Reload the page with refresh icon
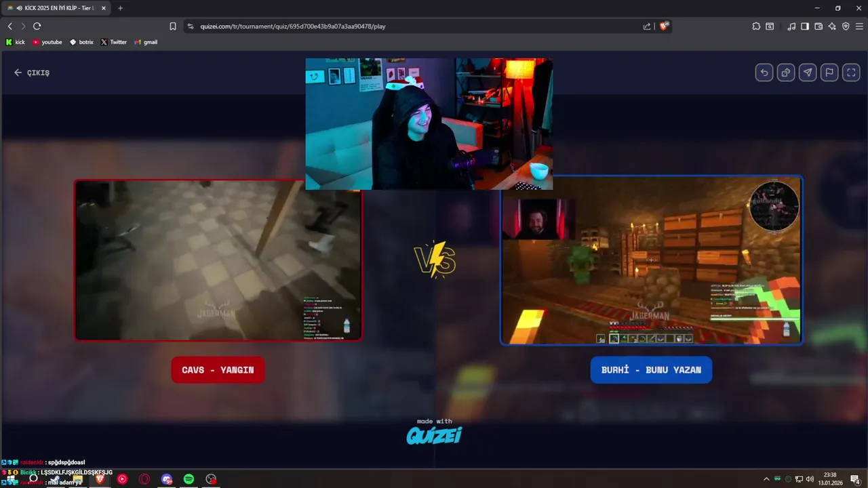Viewport: 868px width, 488px height. pos(37,26)
